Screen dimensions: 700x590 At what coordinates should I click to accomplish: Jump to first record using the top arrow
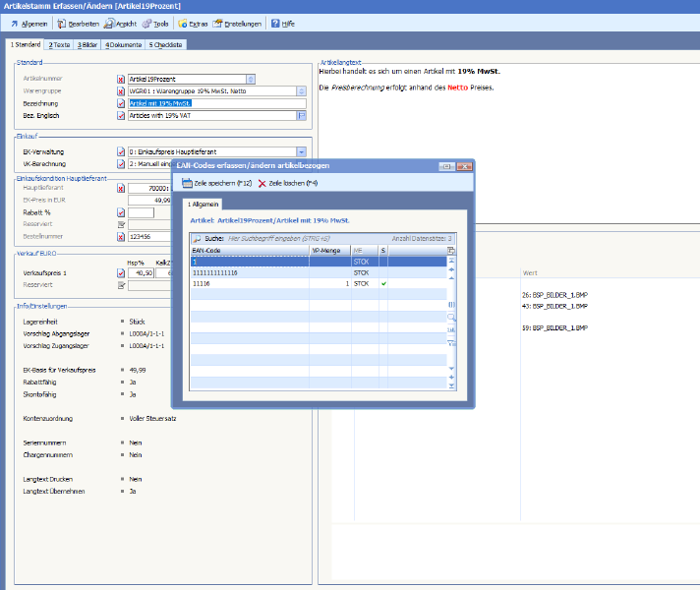tap(451, 261)
